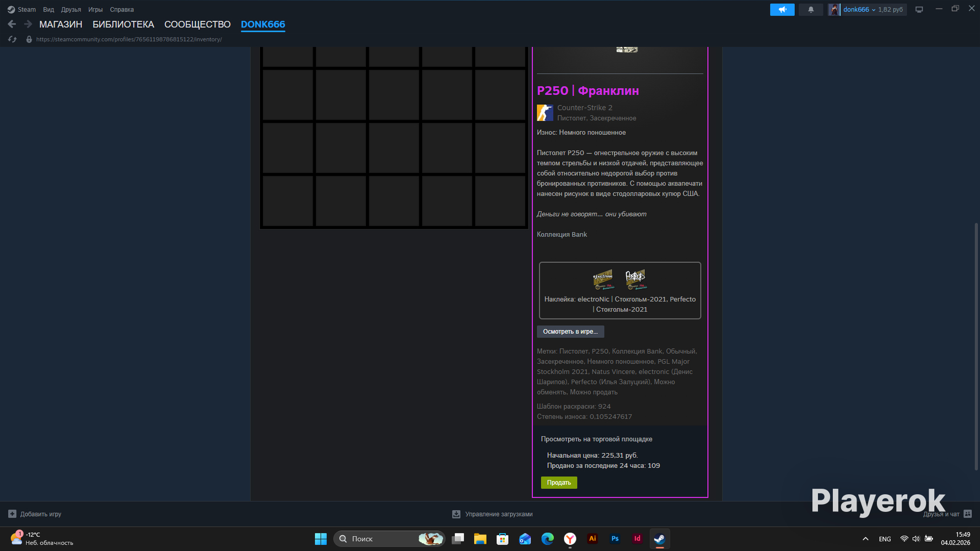Open the announcements megaphone button
The height and width of the screenshot is (551, 980).
tap(782, 9)
